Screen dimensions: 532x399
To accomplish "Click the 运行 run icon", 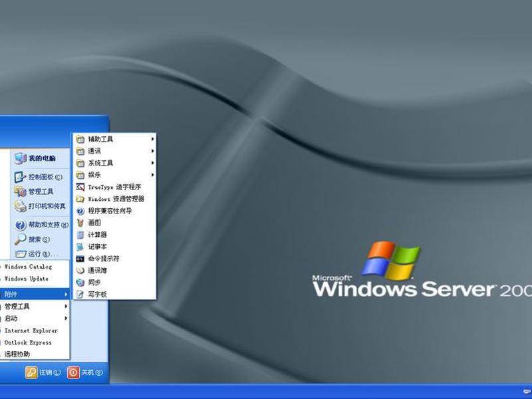I will click(x=21, y=254).
